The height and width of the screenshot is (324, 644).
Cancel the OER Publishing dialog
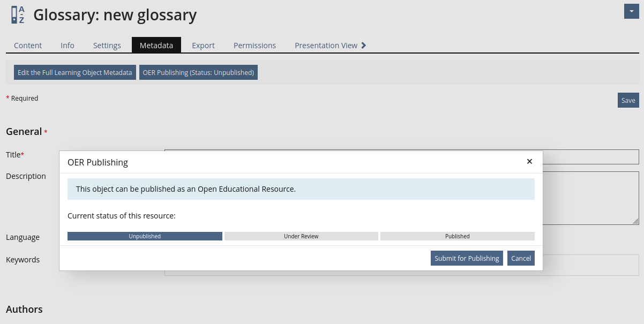521,258
